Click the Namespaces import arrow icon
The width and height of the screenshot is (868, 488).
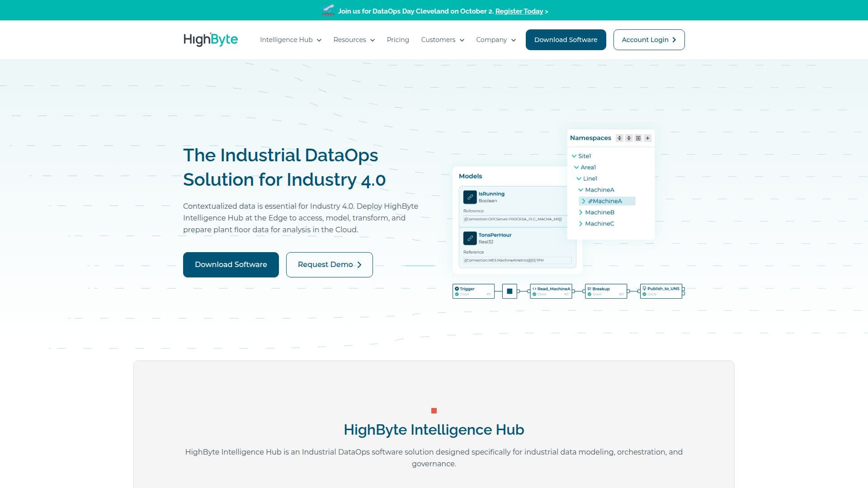coord(638,138)
